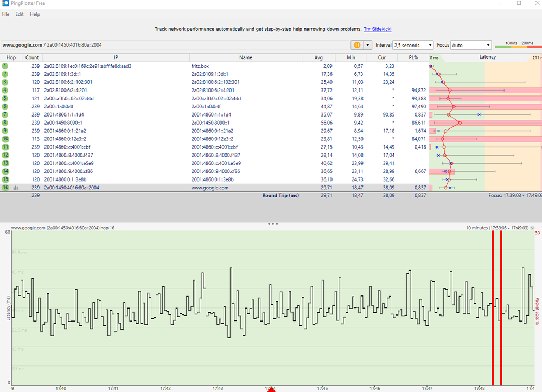The width and height of the screenshot is (542, 392).
Task: Click the PL% column header
Action: 413,57
